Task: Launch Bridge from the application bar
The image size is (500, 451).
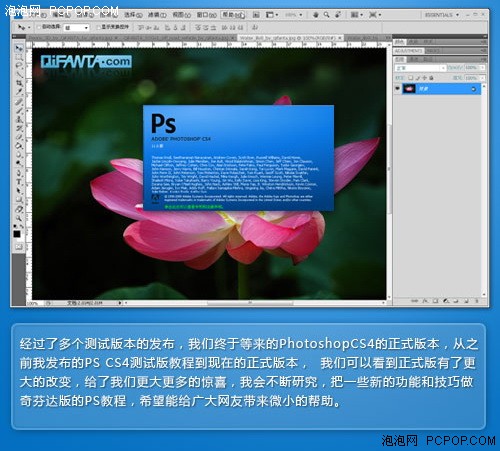Action: (x=256, y=15)
